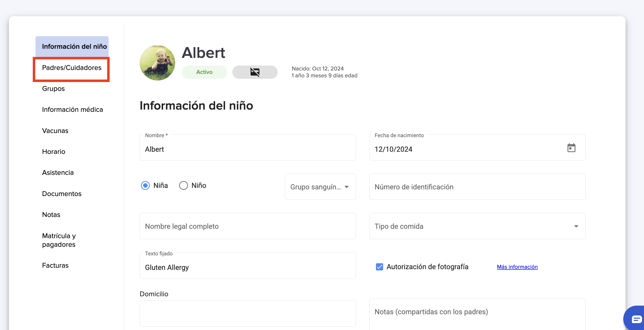Click the Tipo de comida dropdown arrow
The width and height of the screenshot is (644, 330).
[576, 226]
